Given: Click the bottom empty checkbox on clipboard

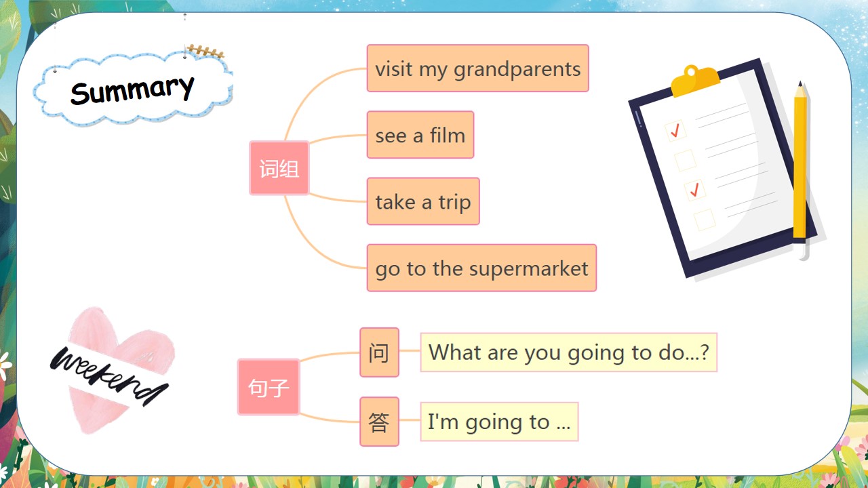Looking at the screenshot, I should [704, 220].
